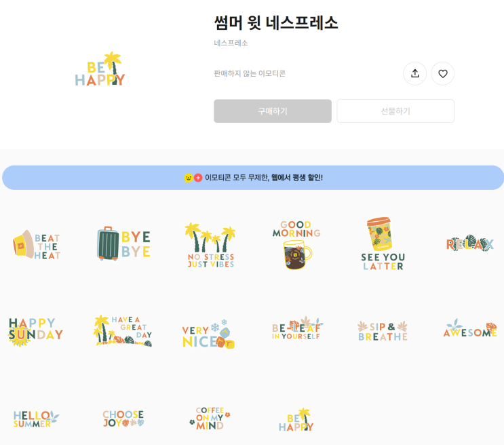The image size is (504, 445).
Task: Click the 판매하지 않는 이모티콘 notice text
Action: 250,74
